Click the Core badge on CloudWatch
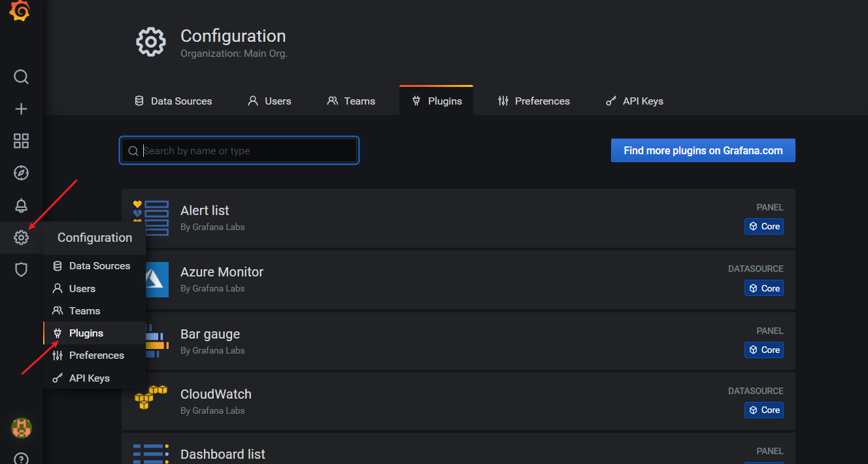This screenshot has height=464, width=868. pos(764,410)
